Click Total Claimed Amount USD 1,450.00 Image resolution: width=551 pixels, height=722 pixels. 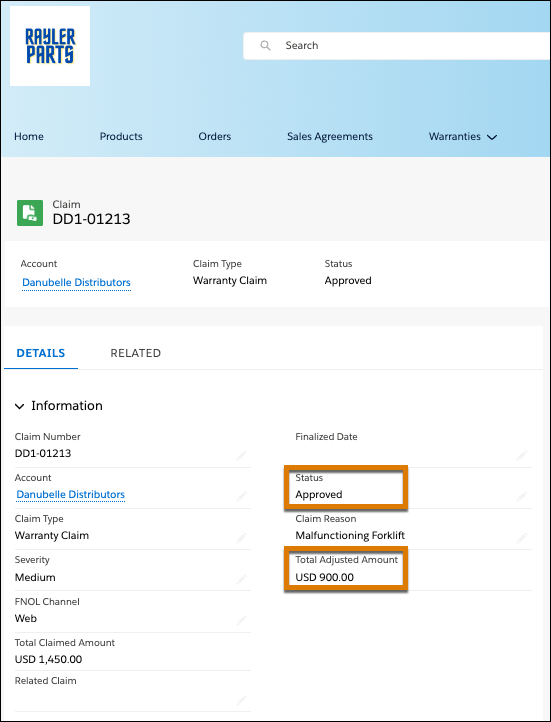coord(48,659)
